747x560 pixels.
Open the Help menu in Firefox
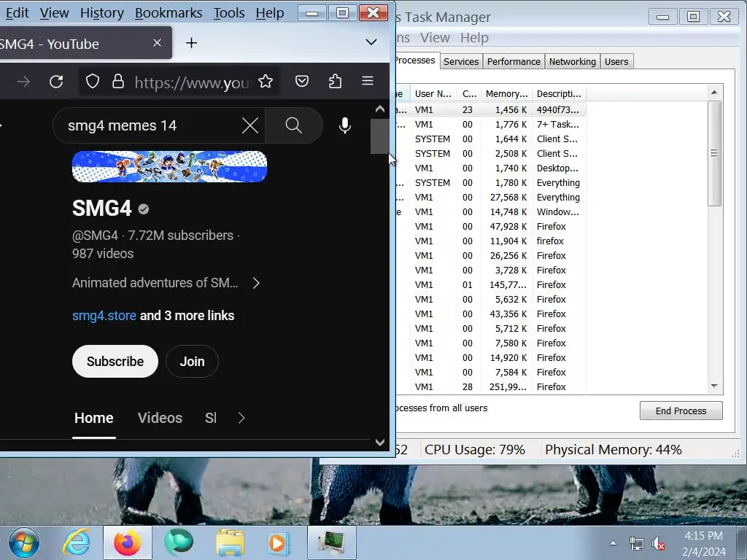point(270,13)
